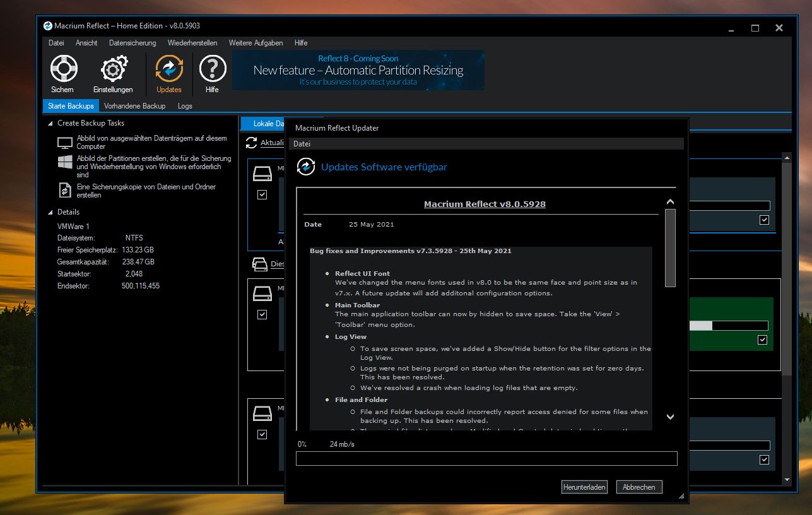This screenshot has height=515, width=812.
Task: Switch to the Starte Backups tab
Action: pos(71,106)
